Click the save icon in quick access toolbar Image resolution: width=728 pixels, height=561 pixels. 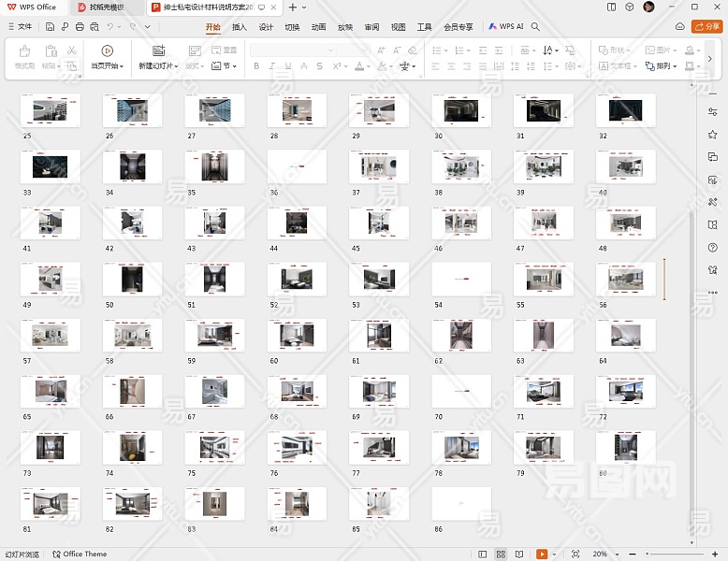point(49,27)
